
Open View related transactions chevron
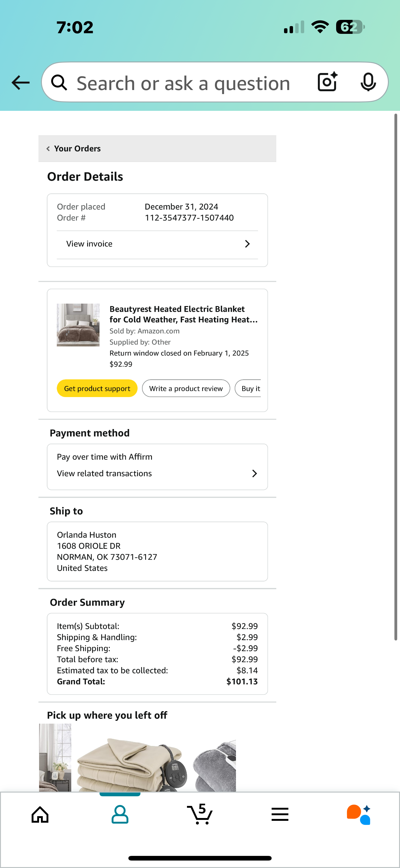(x=255, y=473)
